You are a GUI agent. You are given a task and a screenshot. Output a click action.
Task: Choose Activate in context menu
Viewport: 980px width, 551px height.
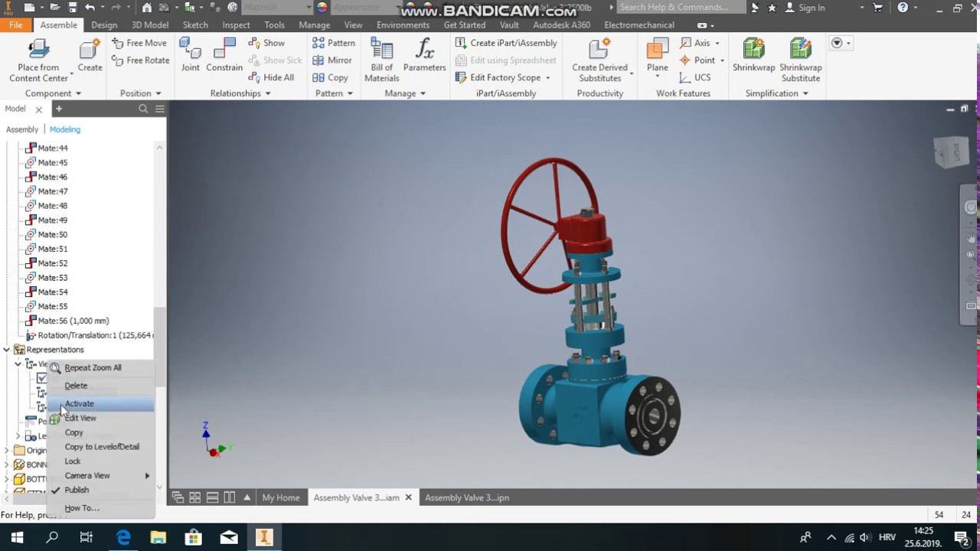(x=79, y=404)
